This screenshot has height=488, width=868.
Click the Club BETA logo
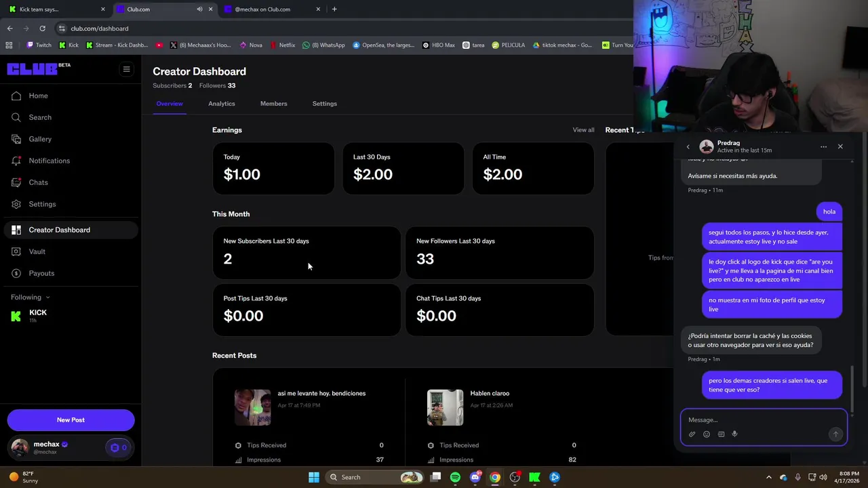(x=39, y=68)
